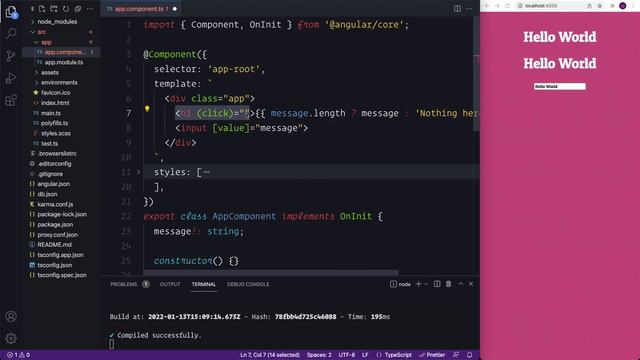640x360 pixels.
Task: Open editor more actions menu
Action: point(469,9)
